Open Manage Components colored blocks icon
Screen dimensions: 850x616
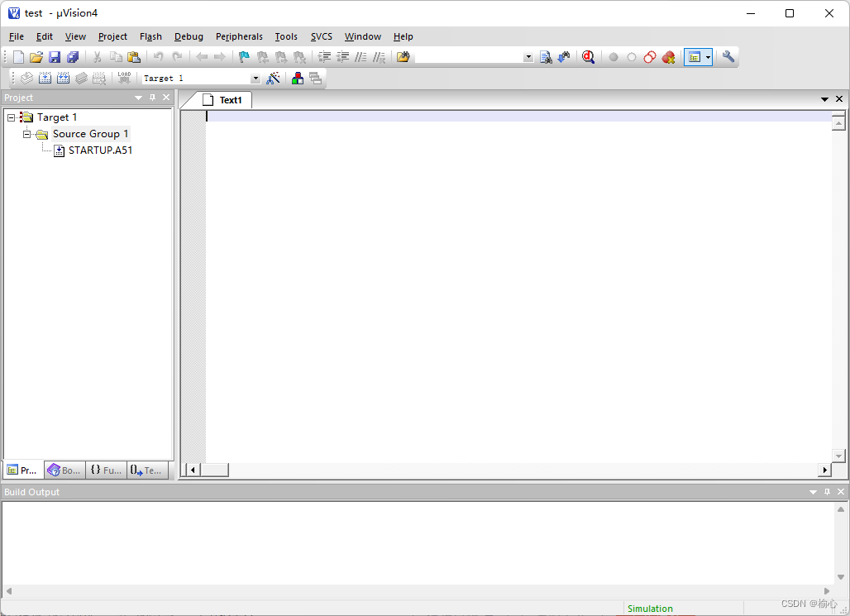(x=297, y=78)
